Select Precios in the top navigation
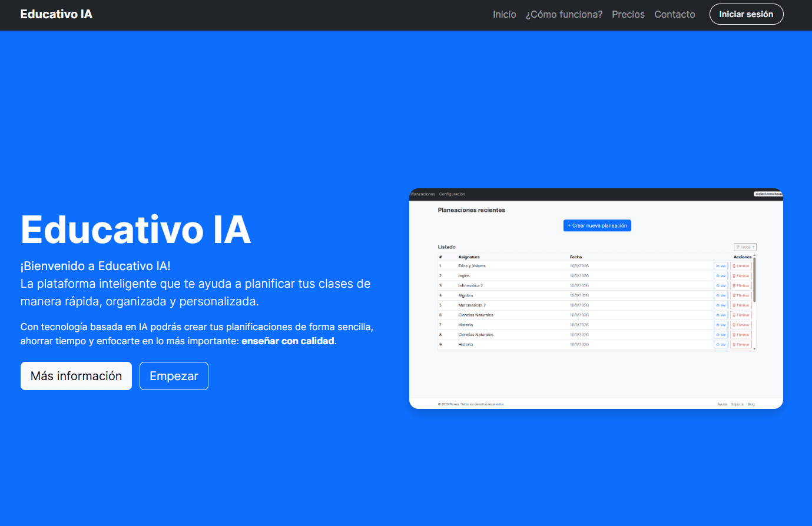 point(628,14)
